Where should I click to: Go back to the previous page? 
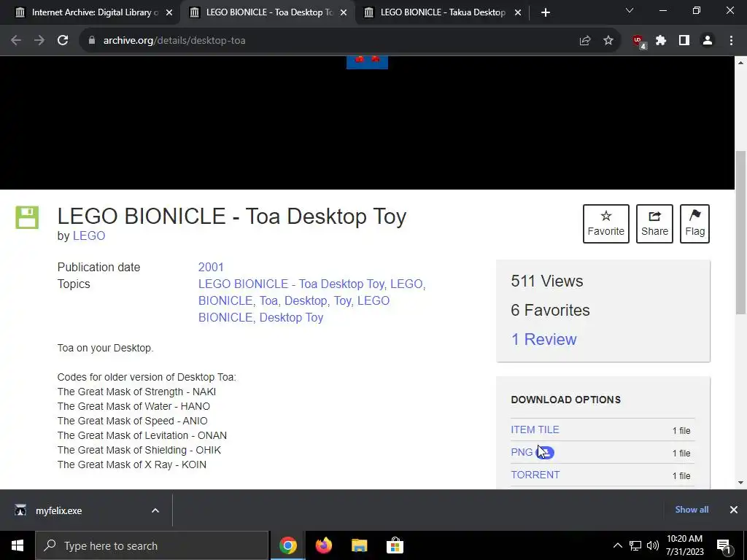point(16,41)
